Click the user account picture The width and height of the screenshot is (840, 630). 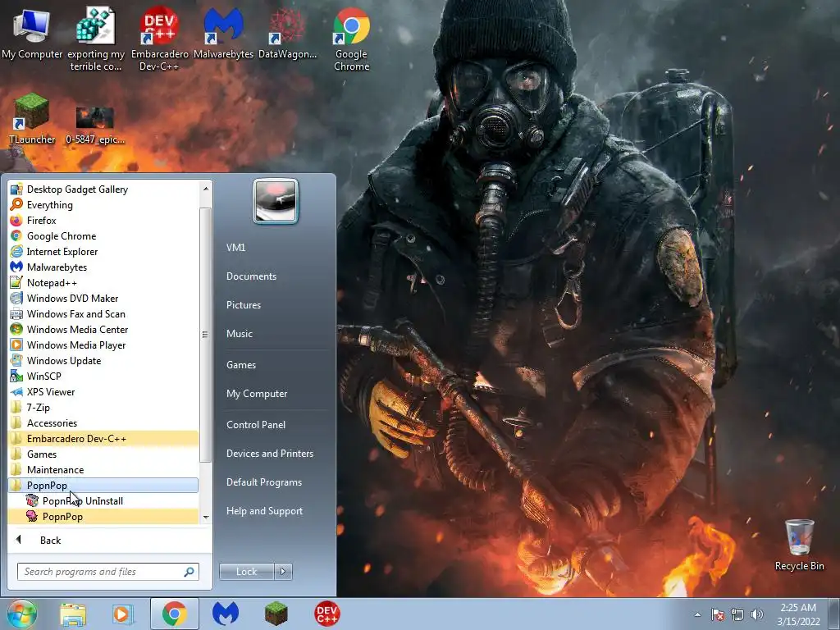[x=276, y=201]
